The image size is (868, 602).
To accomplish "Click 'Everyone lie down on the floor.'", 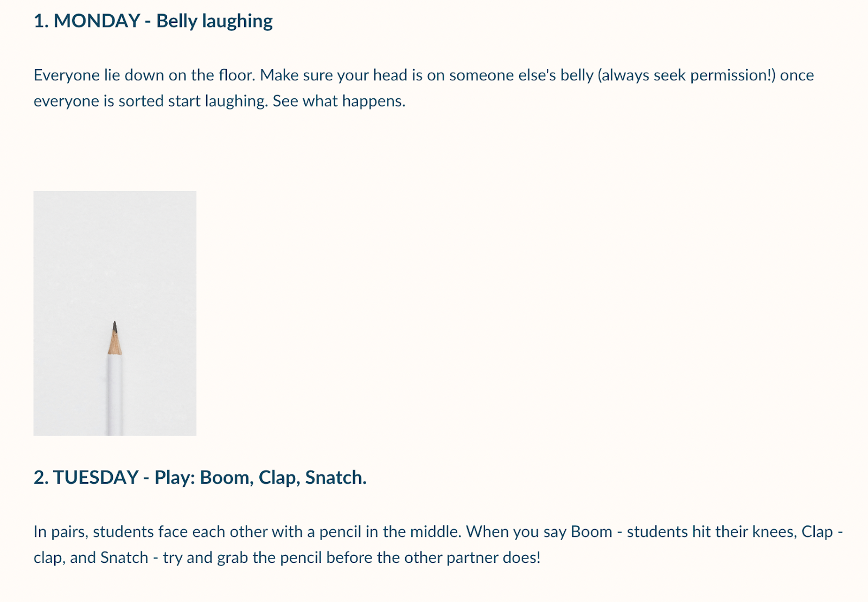I will (x=144, y=75).
